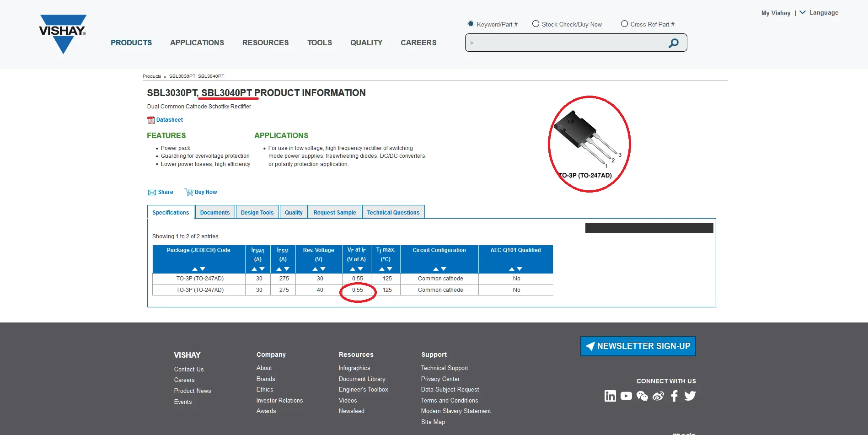Sort Circuit Configuration column ascending arrow
868x435 pixels.
(436, 269)
